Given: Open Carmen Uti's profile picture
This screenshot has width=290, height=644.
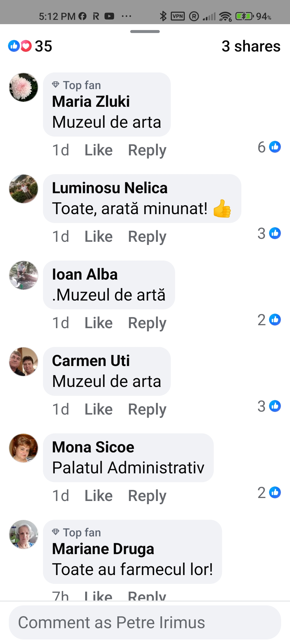Looking at the screenshot, I should pos(24,362).
